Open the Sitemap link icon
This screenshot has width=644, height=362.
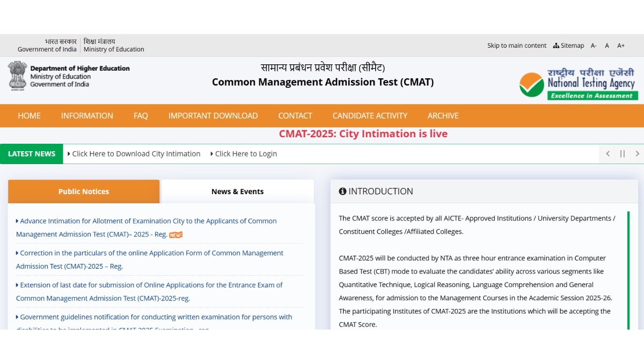point(556,46)
